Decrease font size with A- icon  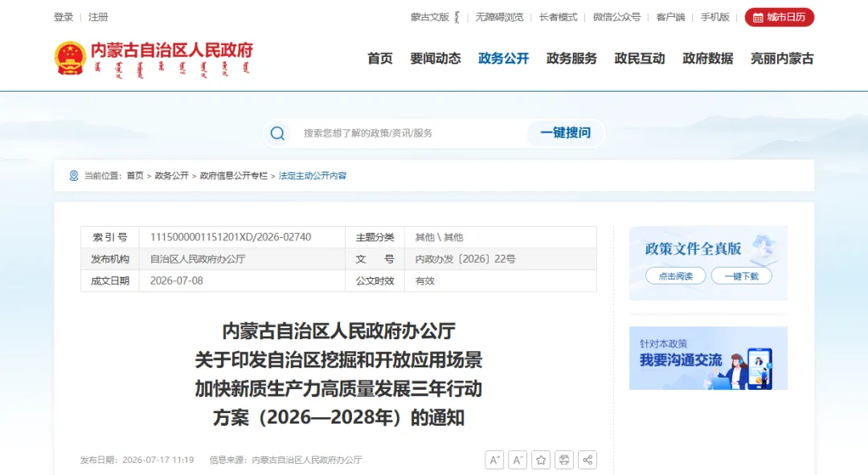(518, 460)
